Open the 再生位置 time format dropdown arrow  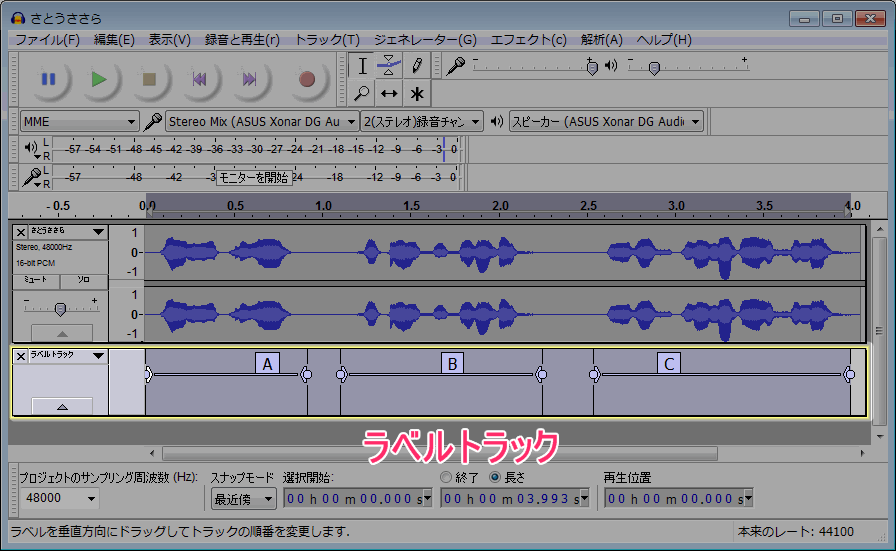(748, 499)
